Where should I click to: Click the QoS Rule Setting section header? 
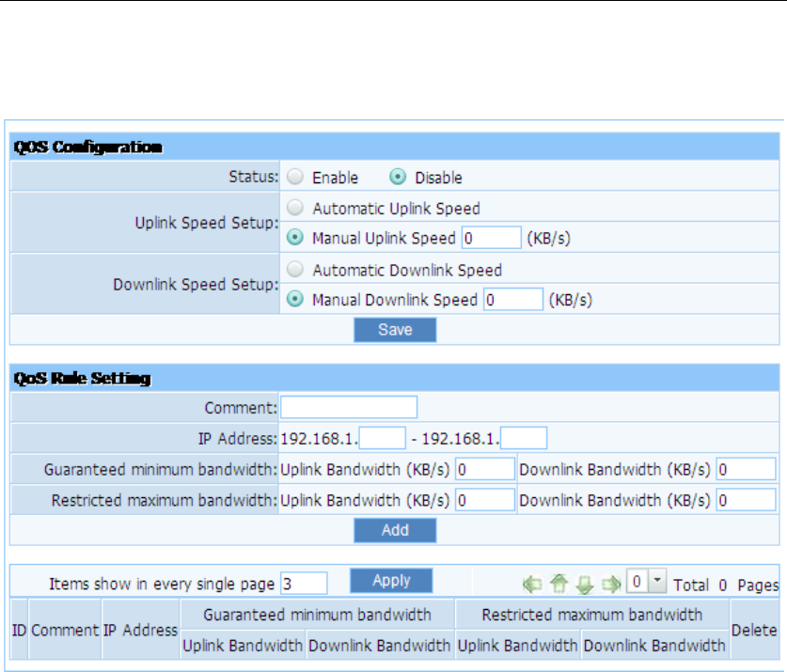[x=395, y=378]
